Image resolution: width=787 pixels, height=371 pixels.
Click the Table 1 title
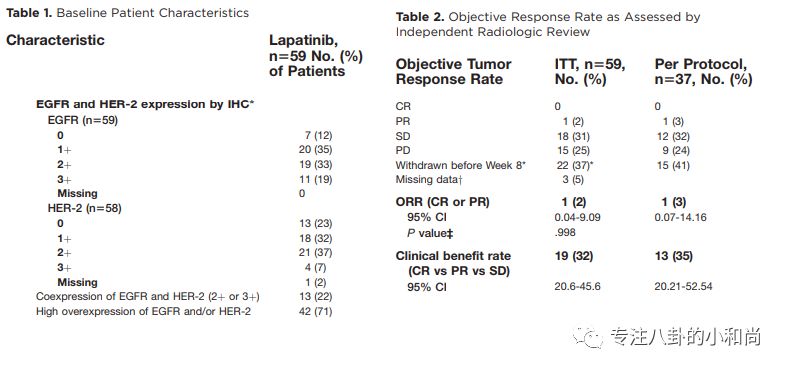coord(127,13)
